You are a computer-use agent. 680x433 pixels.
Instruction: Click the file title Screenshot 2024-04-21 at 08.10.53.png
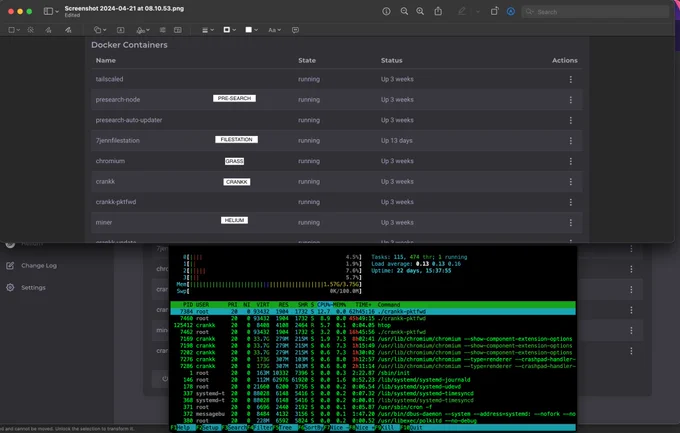pyautogui.click(x=124, y=8)
